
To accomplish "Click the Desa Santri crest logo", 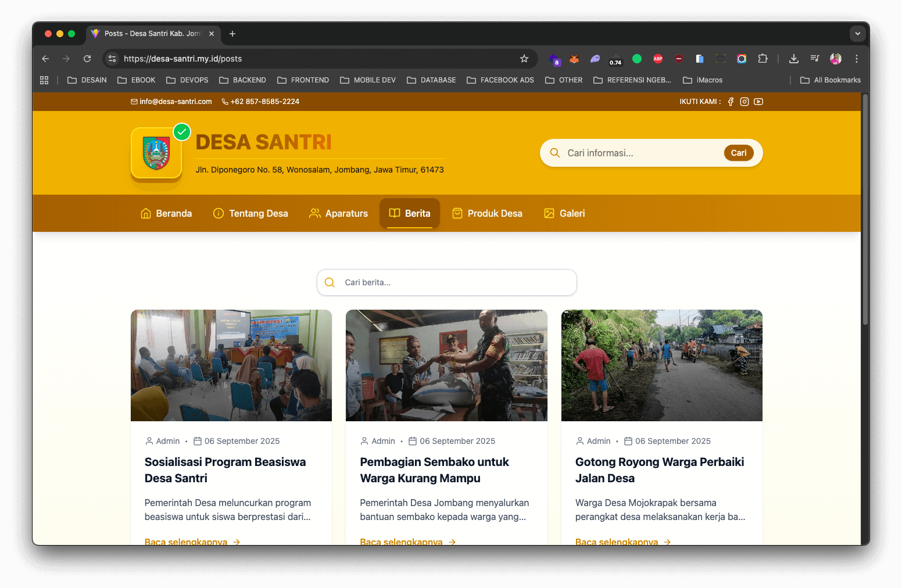I will tap(156, 153).
